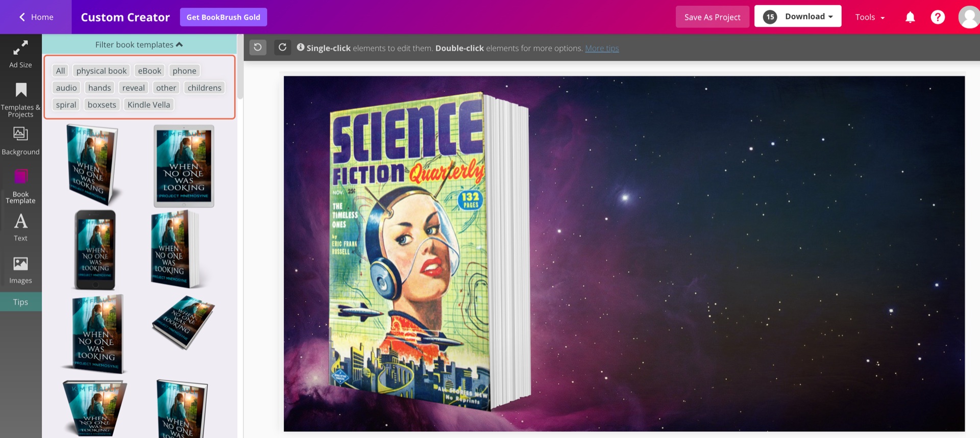Open notifications bell

tap(910, 17)
